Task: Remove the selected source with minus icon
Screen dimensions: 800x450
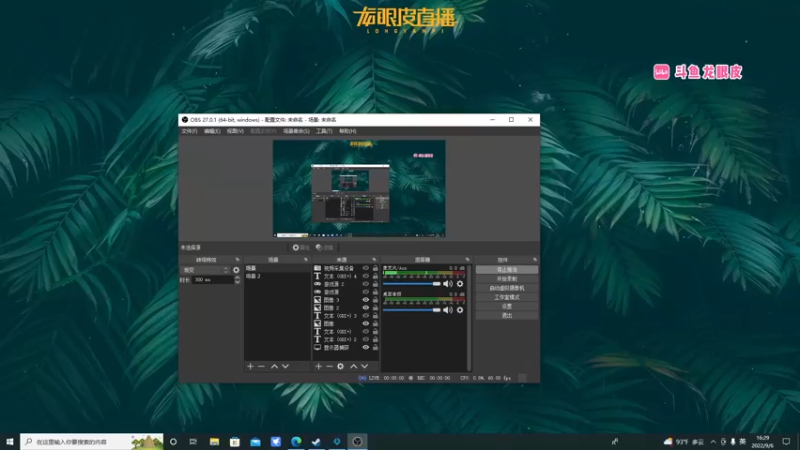Action: (x=329, y=366)
